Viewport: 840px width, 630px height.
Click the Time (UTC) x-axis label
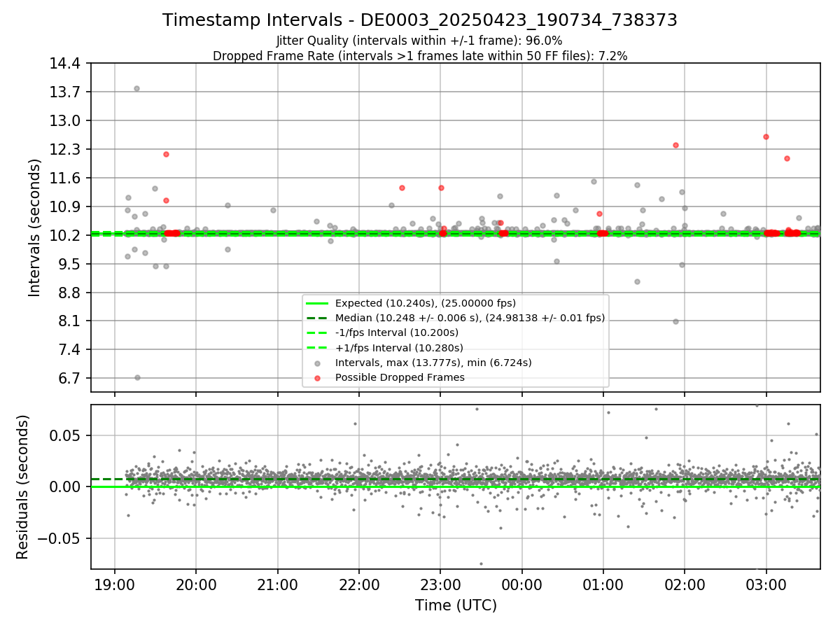pyautogui.click(x=456, y=605)
